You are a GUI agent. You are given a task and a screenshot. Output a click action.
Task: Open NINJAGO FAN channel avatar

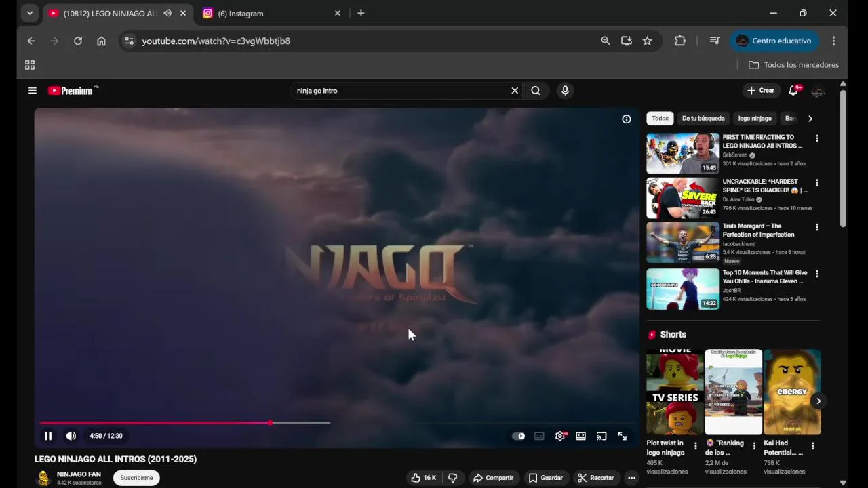click(43, 479)
